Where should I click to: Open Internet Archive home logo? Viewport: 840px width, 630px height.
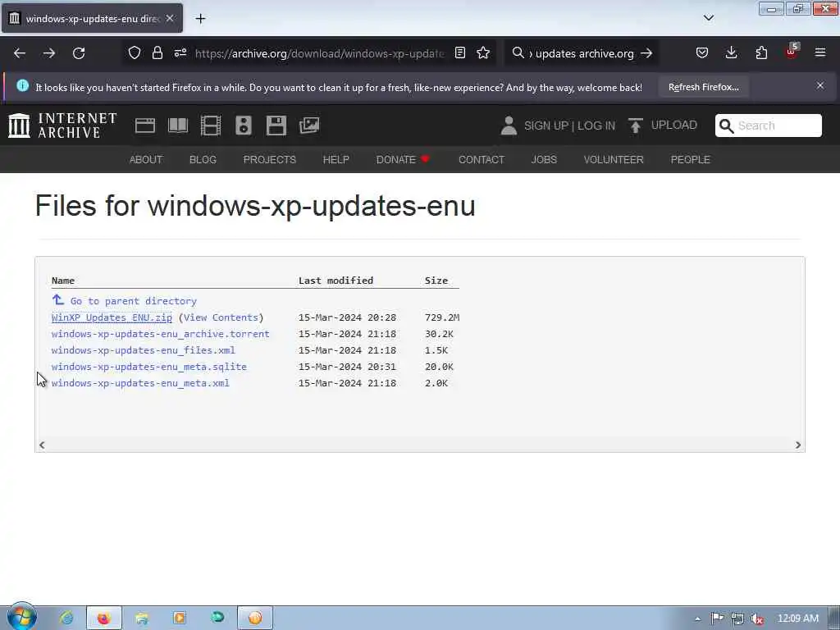pos(62,126)
